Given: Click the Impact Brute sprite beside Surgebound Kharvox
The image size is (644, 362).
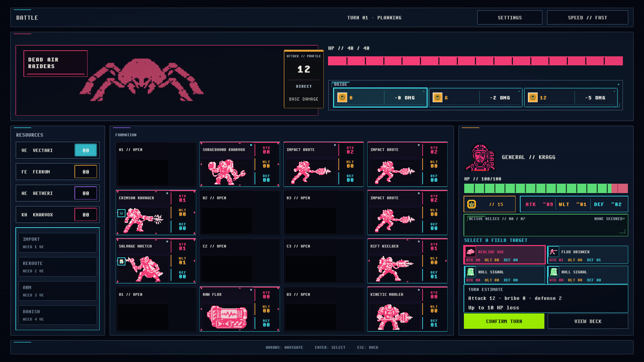Looking at the screenshot, I should pos(311,172).
